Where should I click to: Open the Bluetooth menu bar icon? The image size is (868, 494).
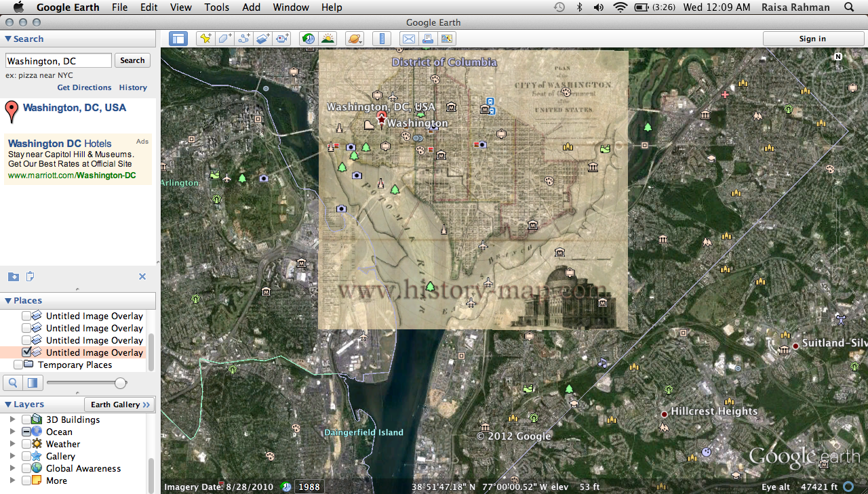click(x=579, y=7)
